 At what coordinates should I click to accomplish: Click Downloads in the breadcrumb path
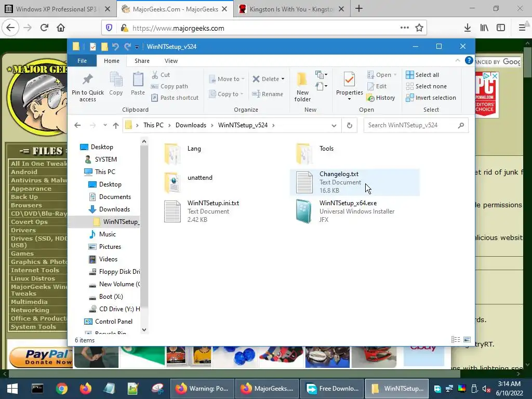tap(191, 125)
